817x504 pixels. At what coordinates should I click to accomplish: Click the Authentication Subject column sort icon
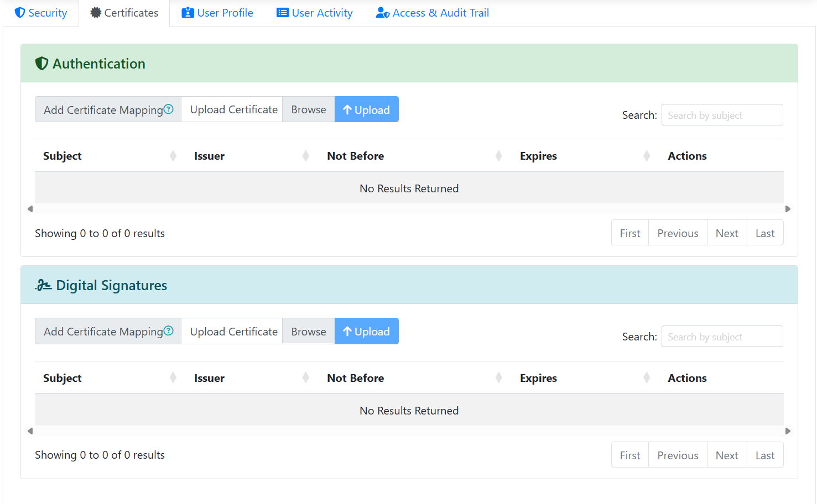(173, 156)
